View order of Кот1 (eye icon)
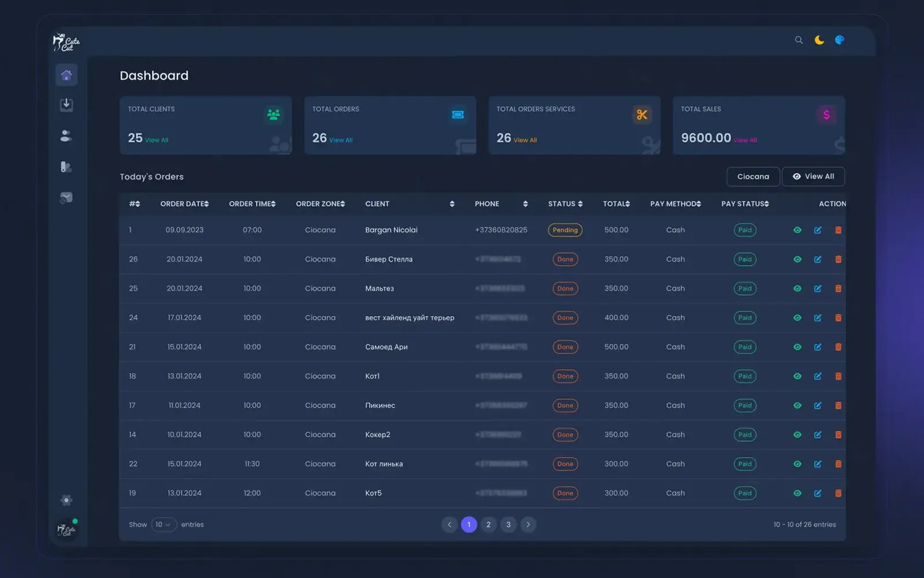 tap(797, 376)
